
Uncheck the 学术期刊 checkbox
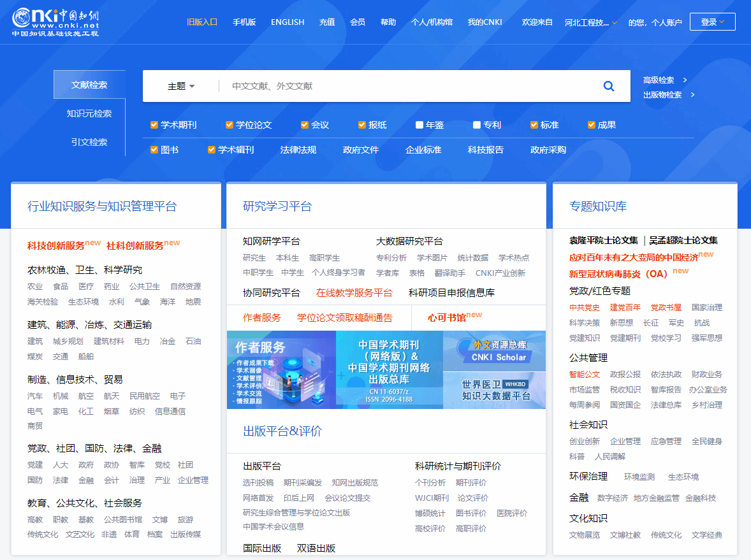(154, 125)
